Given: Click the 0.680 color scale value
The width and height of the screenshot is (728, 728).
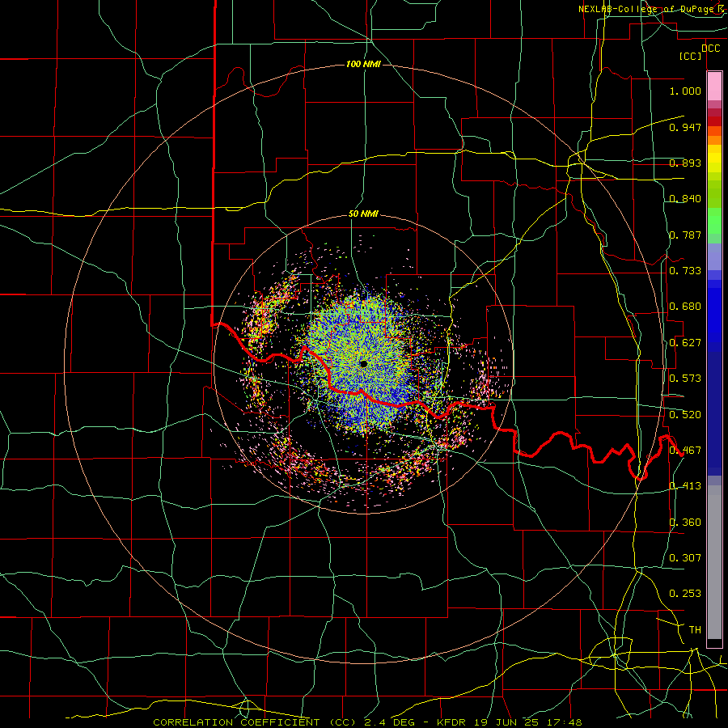Looking at the screenshot, I should 685,307.
